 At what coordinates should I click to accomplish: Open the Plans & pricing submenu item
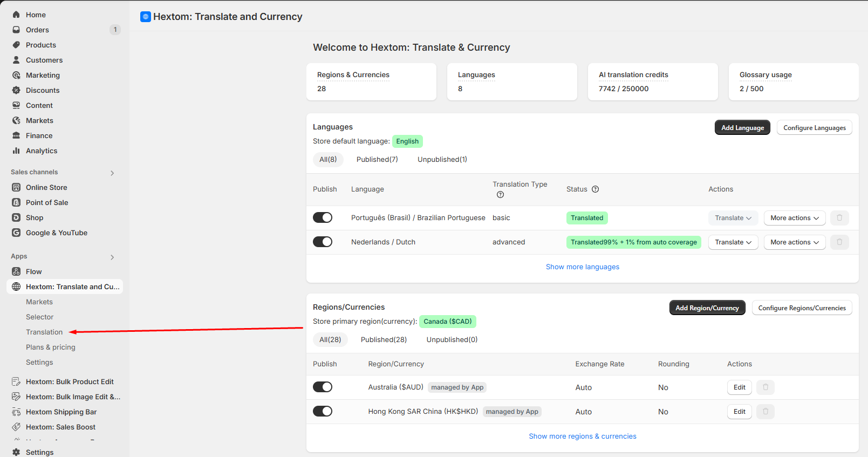point(51,347)
